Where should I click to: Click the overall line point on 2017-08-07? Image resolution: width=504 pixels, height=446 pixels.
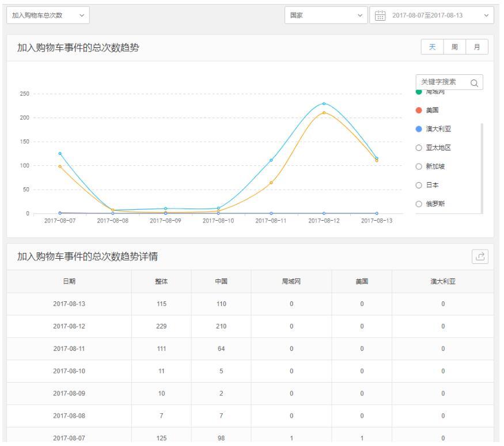click(60, 153)
